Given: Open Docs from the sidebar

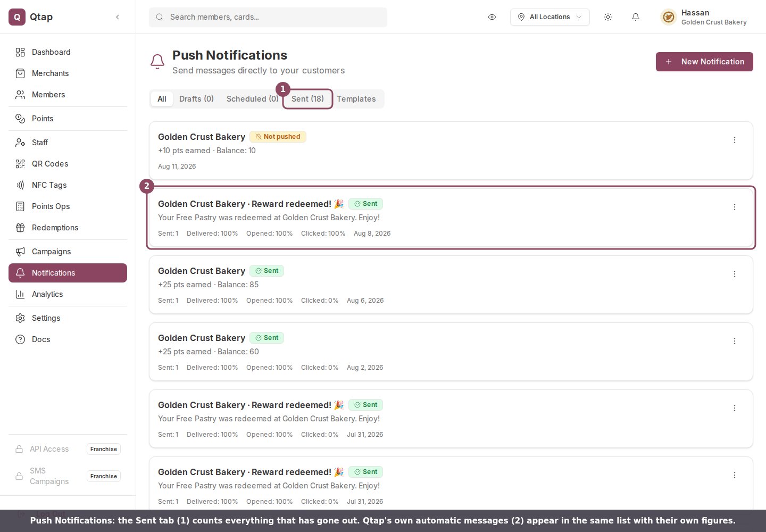Looking at the screenshot, I should [68, 339].
